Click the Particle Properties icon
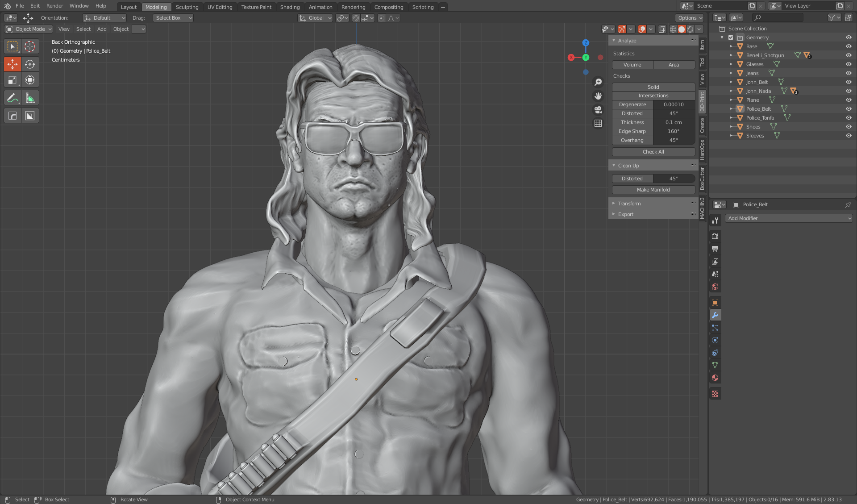 (x=715, y=327)
